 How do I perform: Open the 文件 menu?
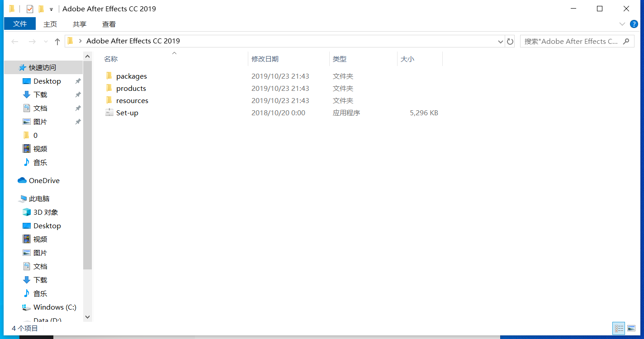(20, 24)
